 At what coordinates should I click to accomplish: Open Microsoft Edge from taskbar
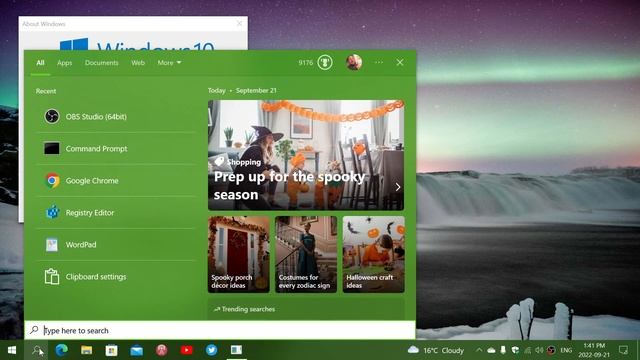62,350
